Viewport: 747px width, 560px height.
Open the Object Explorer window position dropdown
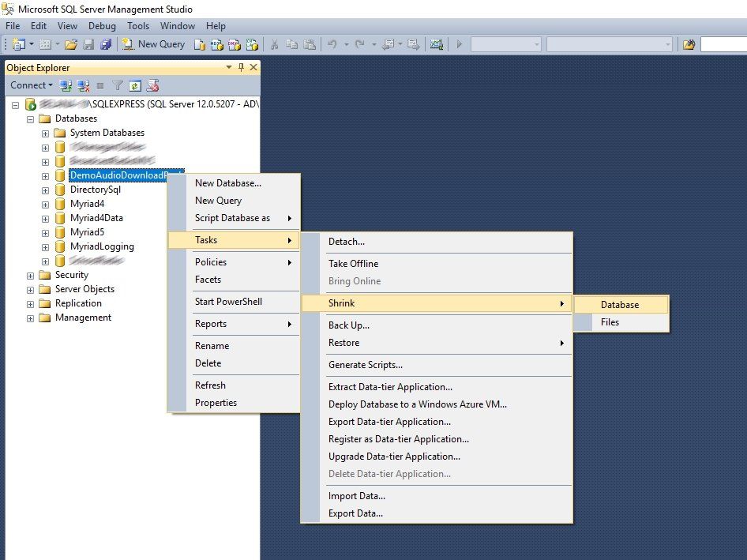pos(229,67)
